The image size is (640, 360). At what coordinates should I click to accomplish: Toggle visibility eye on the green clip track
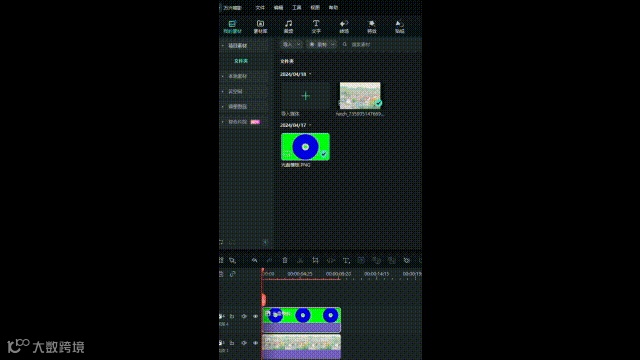point(256,316)
